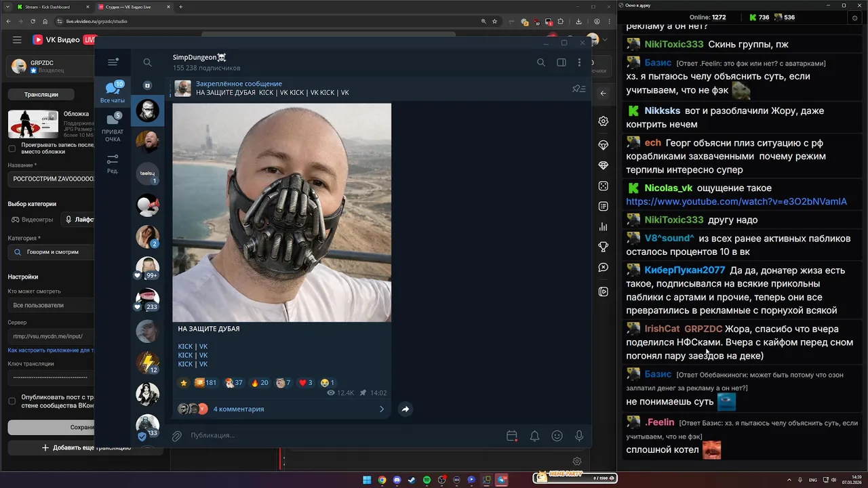The width and height of the screenshot is (868, 488).
Task: Open the teelsy chat in sidebar
Action: [x=148, y=174]
